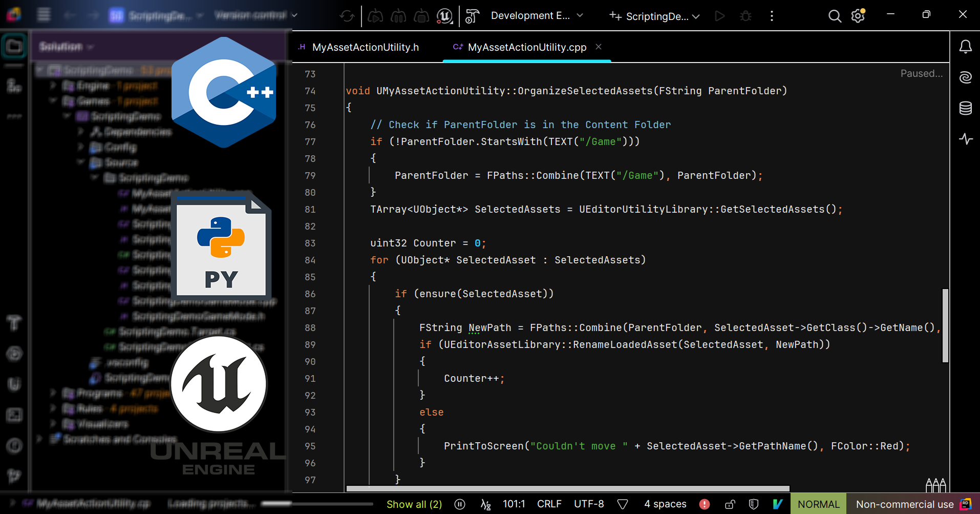Image resolution: width=980 pixels, height=514 pixels.
Task: Change indentation via the 4 spaces widget
Action: tap(665, 504)
